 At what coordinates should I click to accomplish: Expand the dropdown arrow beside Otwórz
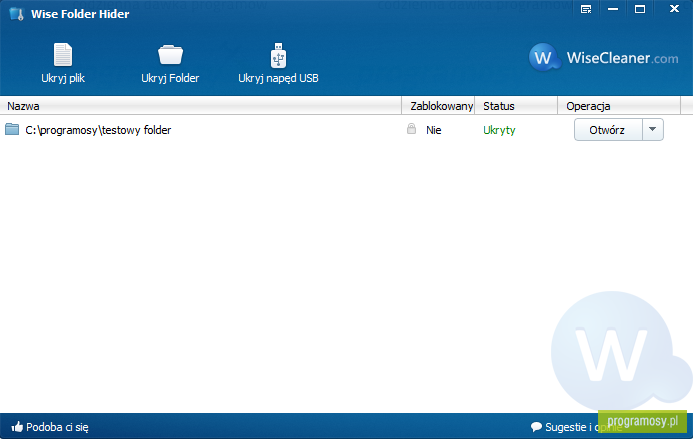coord(653,130)
